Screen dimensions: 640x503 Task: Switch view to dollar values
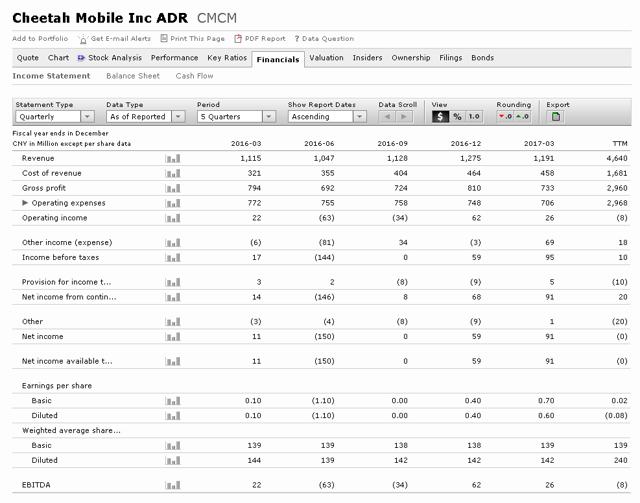pos(440,117)
